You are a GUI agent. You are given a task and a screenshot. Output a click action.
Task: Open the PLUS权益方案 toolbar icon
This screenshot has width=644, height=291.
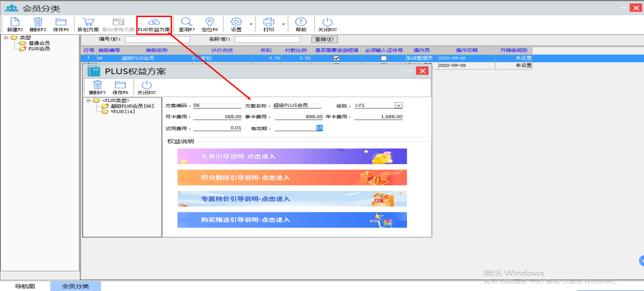click(154, 23)
